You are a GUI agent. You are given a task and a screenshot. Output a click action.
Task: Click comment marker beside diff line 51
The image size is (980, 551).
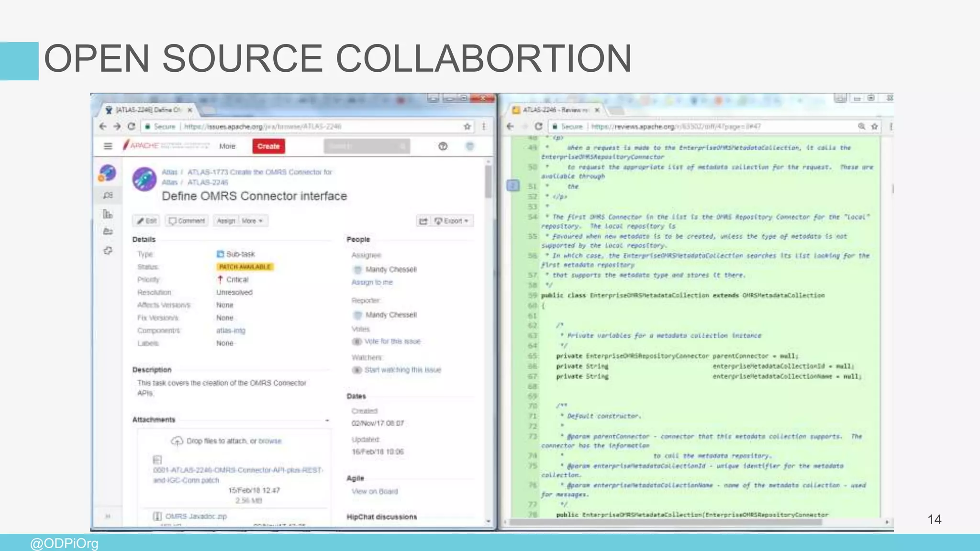(x=513, y=186)
